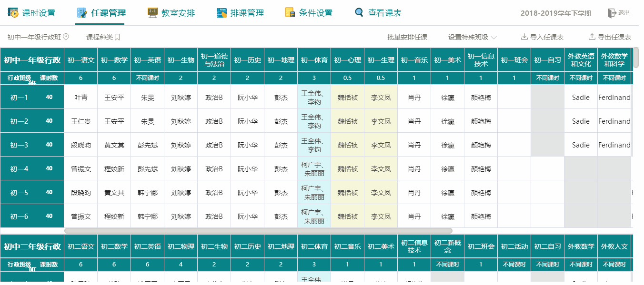644x285 pixels.
Task: Click the 初一语文 column header
Action: (81, 60)
